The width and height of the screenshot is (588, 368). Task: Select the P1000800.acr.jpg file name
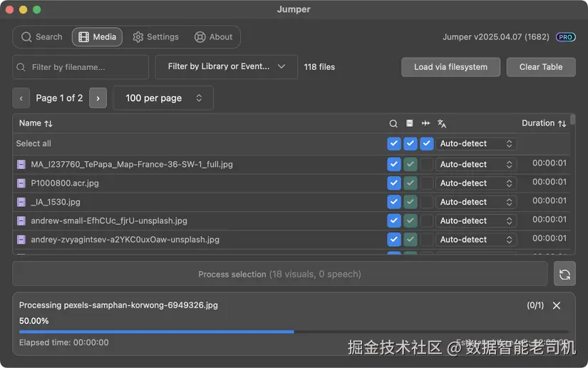click(x=65, y=183)
